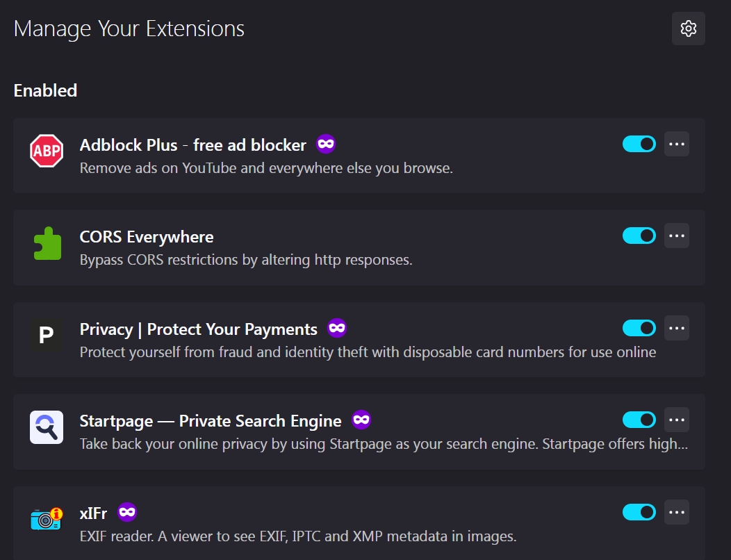The image size is (731, 560).
Task: Toggle off Privacy Protect Your Payments
Action: 639,328
